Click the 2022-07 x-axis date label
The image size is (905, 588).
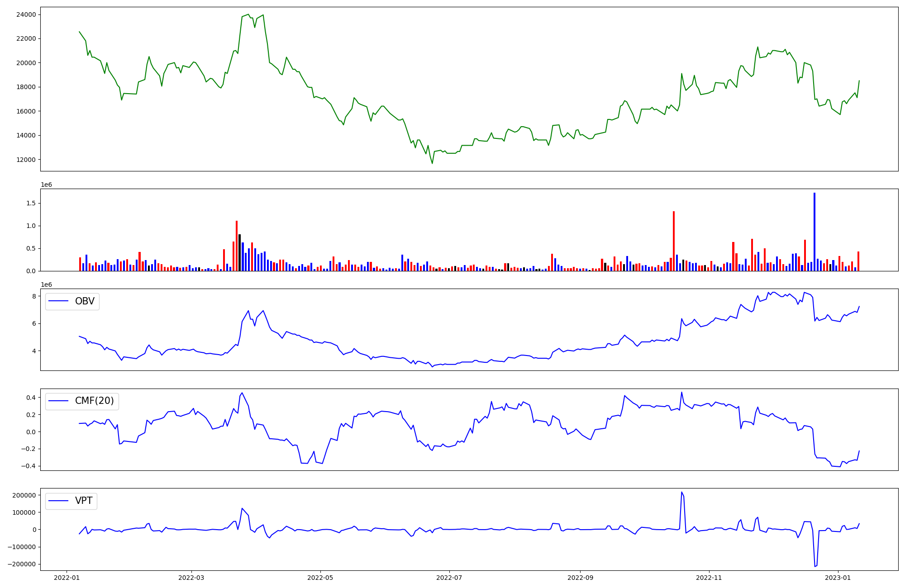point(449,578)
